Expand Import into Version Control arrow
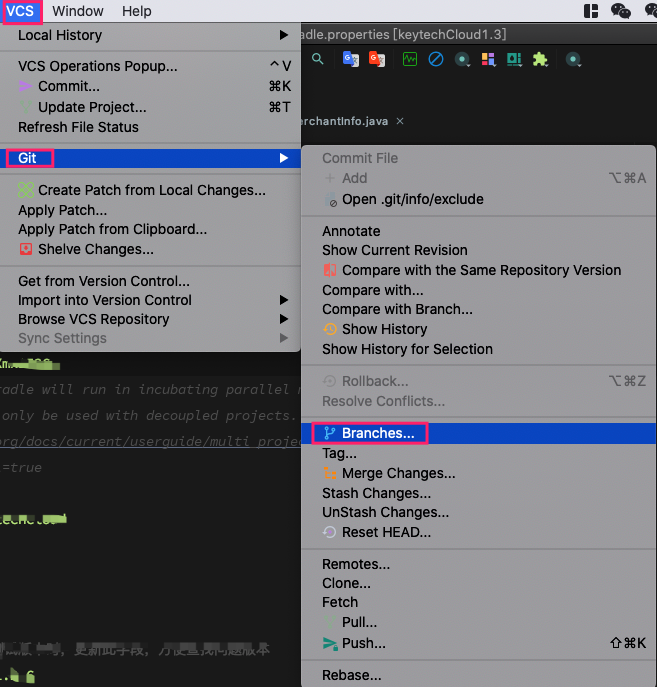Screen dimensions: 657x687 pos(284,300)
